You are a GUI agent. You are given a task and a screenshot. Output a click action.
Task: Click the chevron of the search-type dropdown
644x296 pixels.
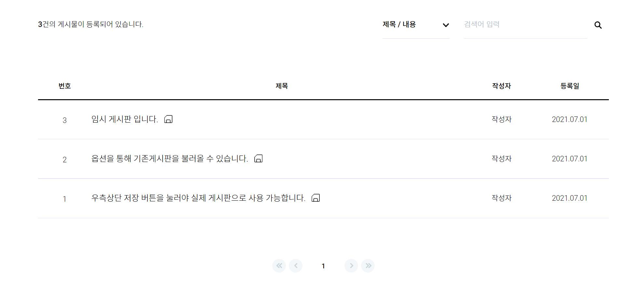click(x=446, y=25)
